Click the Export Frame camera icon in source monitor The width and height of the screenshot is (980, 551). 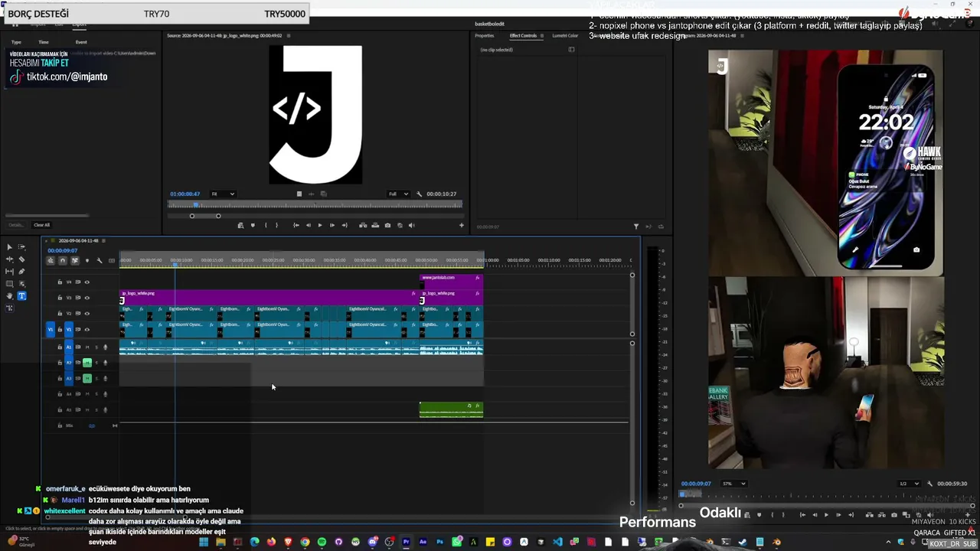tap(387, 225)
